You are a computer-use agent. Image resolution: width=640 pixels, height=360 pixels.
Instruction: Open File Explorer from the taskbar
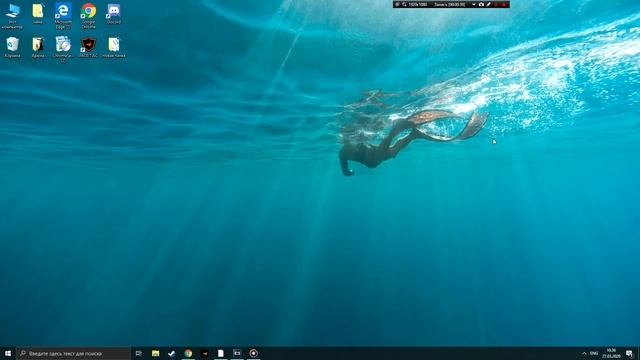(156, 353)
